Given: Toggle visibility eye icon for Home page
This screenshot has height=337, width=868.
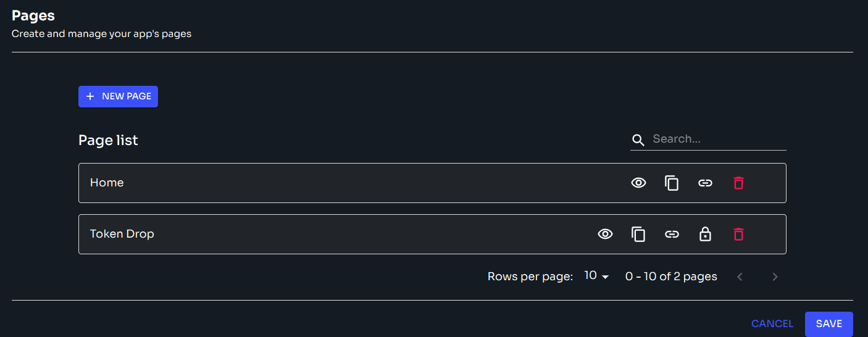Looking at the screenshot, I should (638, 183).
